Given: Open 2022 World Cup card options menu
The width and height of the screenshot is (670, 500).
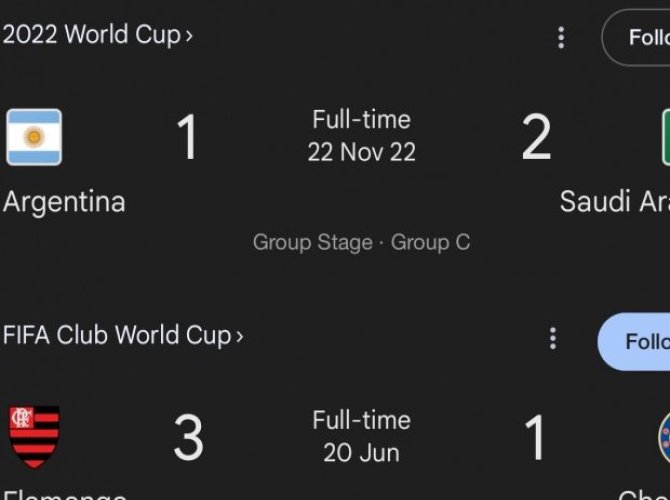Looking at the screenshot, I should click(561, 38).
